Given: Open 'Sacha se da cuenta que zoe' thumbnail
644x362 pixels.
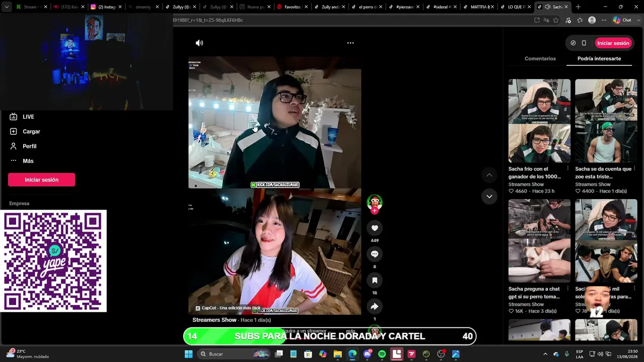Looking at the screenshot, I should [606, 121].
